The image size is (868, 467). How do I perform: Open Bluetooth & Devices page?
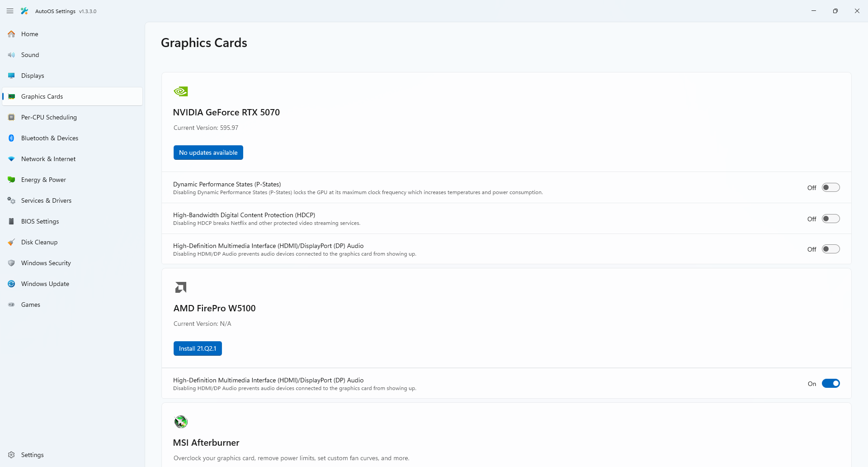(72, 138)
